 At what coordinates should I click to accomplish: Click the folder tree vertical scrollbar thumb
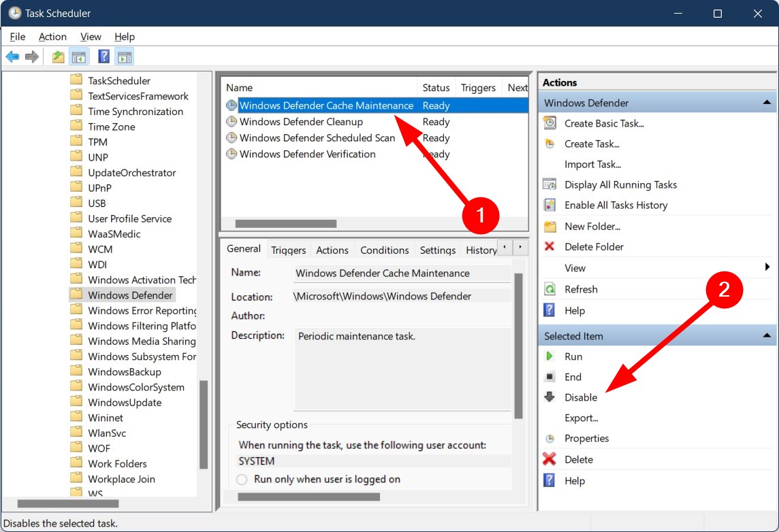click(203, 425)
